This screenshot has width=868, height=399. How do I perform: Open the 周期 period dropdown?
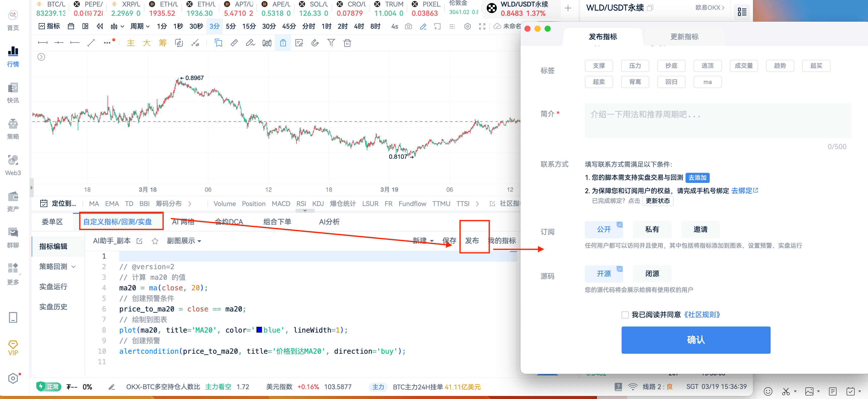tap(140, 26)
